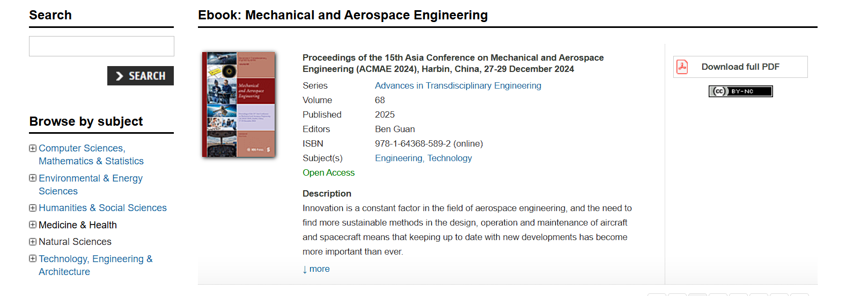The width and height of the screenshot is (868, 296).
Task: Expand Natural Sciences plus icon
Action: point(33,242)
